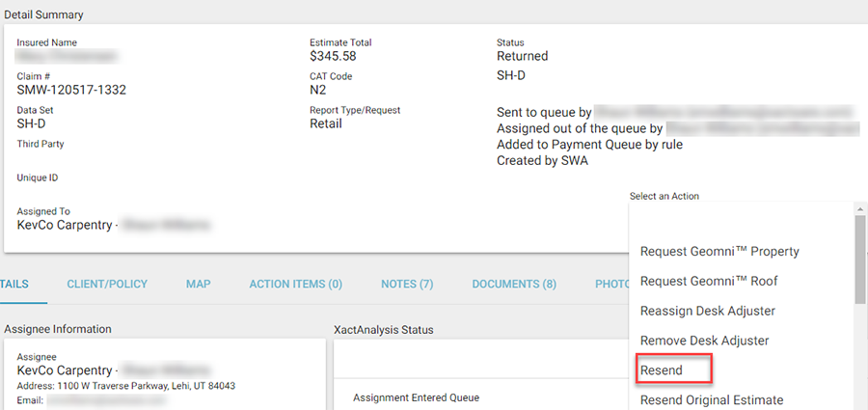Go to ACTION ITEMS (0) tab

[x=295, y=285]
